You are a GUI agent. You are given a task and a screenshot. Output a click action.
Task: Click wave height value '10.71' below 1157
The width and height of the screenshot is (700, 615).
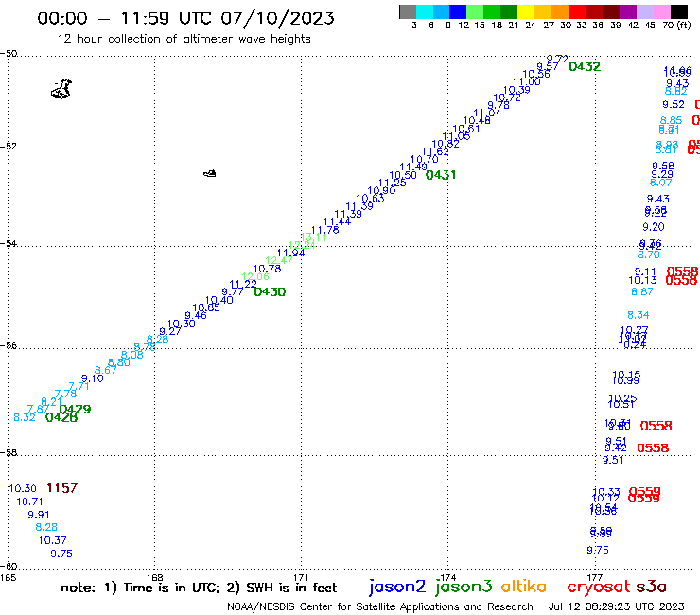coord(29,501)
